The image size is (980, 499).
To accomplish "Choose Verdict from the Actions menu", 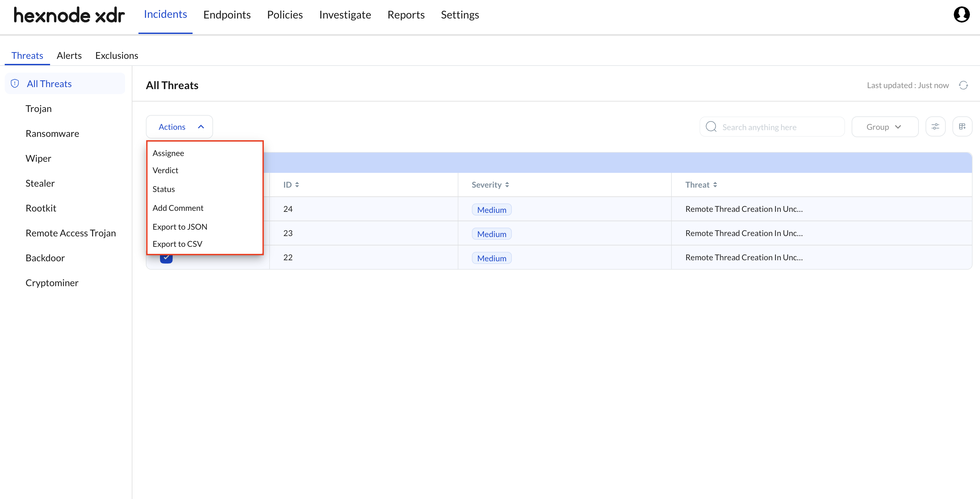I will click(165, 170).
